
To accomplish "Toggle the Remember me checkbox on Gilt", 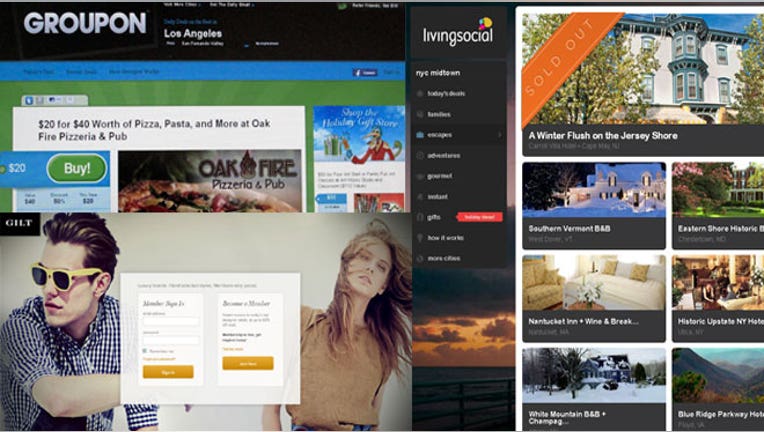I will pos(145,351).
